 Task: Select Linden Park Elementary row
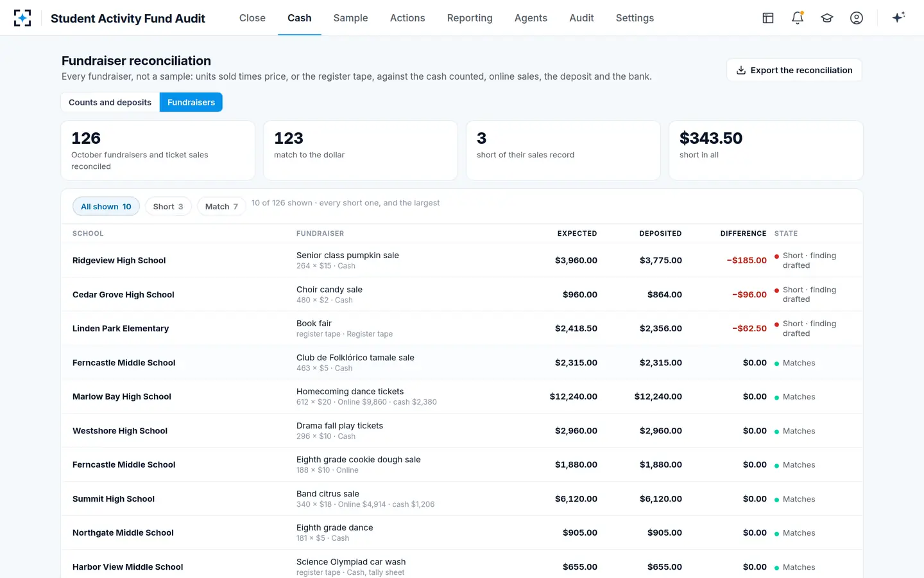(462, 328)
